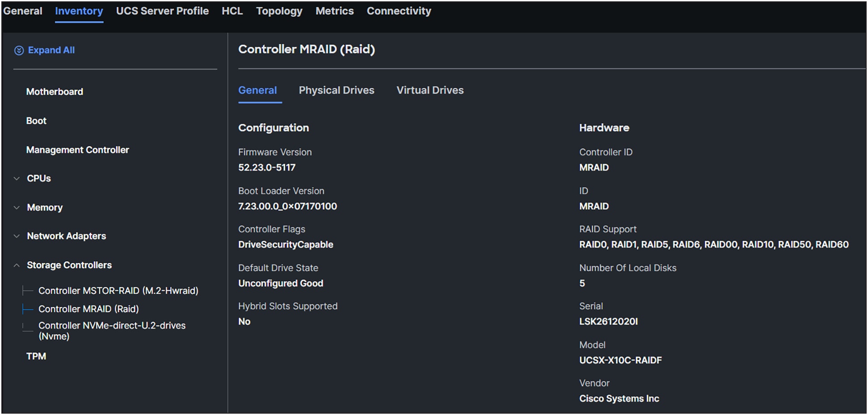Switch to the Physical Drives tab
The image size is (868, 415).
pyautogui.click(x=337, y=90)
